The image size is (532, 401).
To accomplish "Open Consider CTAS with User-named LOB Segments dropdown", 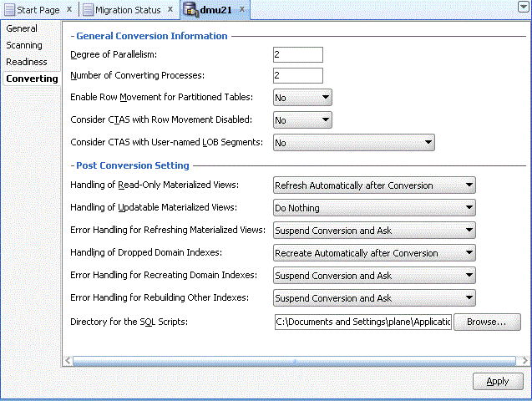I will (x=354, y=143).
